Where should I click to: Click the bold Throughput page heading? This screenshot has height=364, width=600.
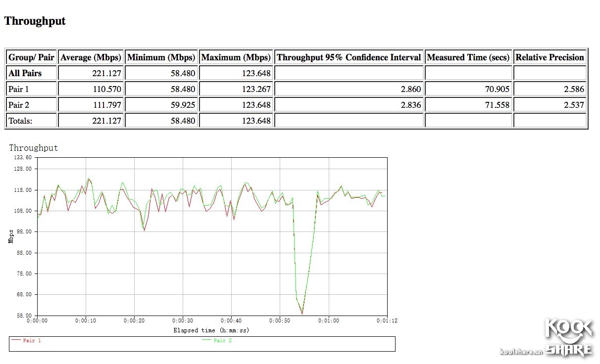(x=35, y=21)
